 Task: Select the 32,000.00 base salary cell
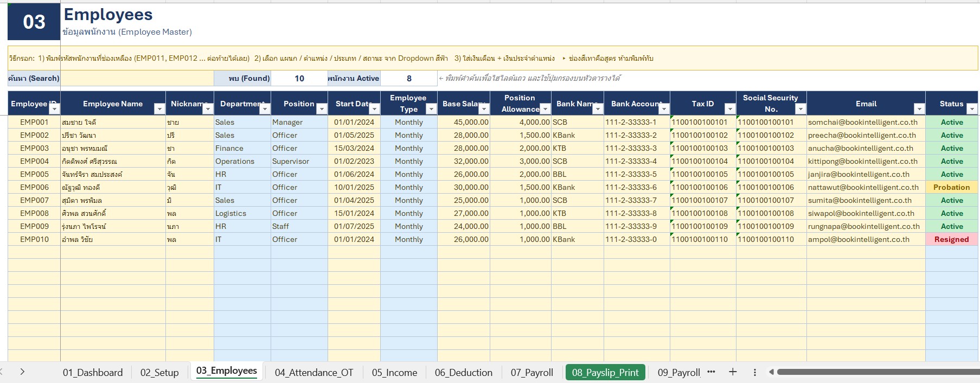click(464, 161)
